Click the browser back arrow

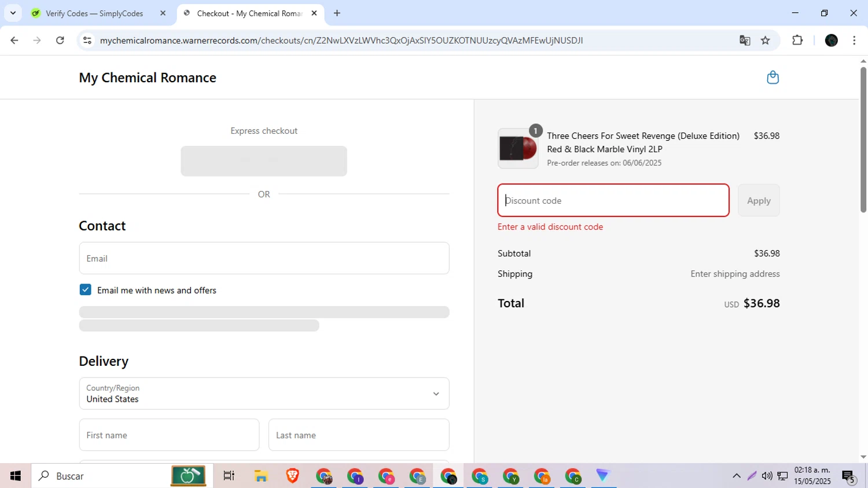tap(14, 41)
